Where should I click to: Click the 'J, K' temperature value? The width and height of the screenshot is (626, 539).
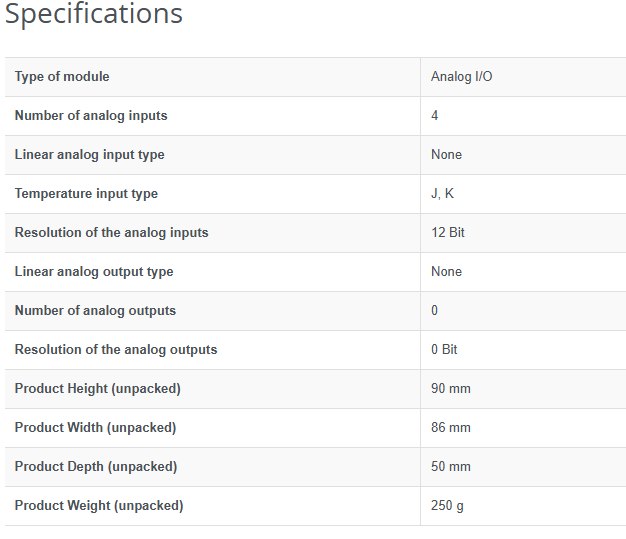tap(442, 194)
